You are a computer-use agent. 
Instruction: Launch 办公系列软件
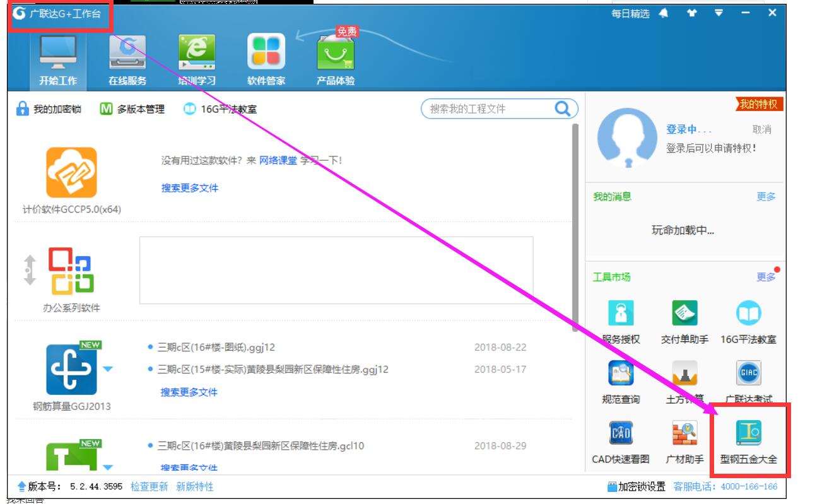71,271
